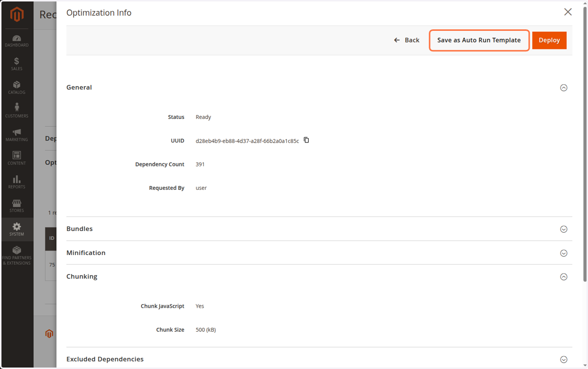Open the Sales sidebar menu
This screenshot has width=588, height=369.
(x=17, y=64)
